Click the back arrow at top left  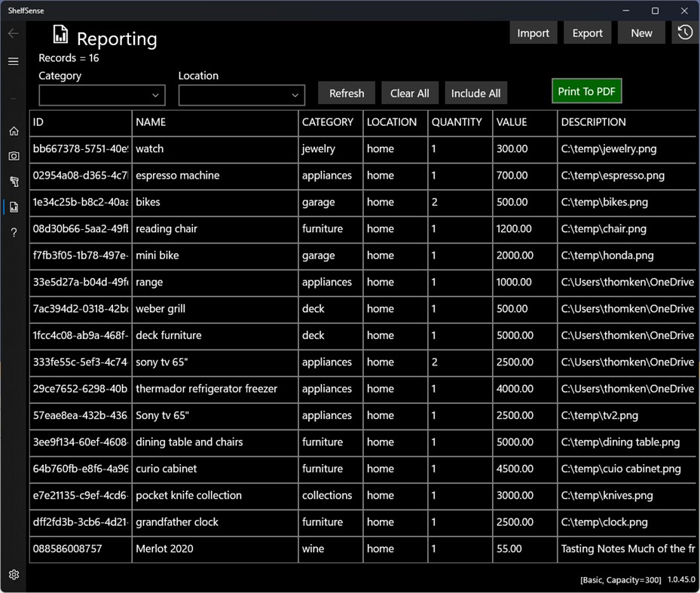13,33
